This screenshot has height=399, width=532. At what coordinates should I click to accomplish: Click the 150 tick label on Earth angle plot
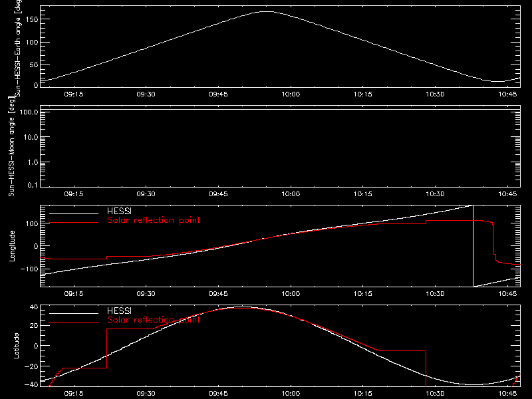[31, 19]
